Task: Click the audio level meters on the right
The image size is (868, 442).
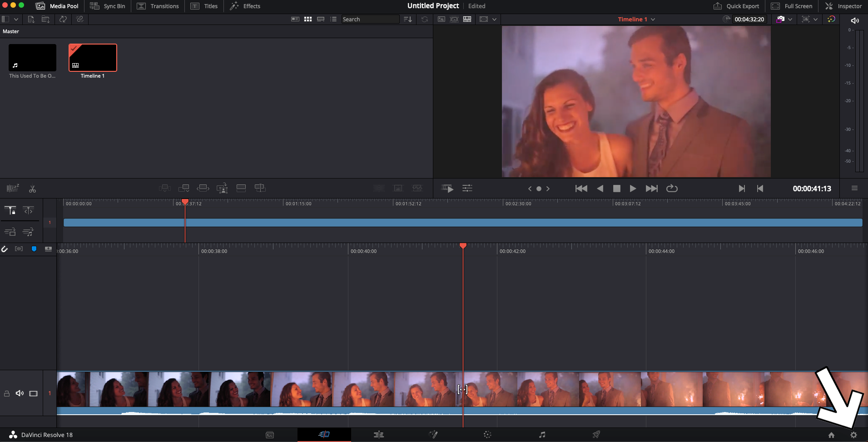Action: coord(858,100)
